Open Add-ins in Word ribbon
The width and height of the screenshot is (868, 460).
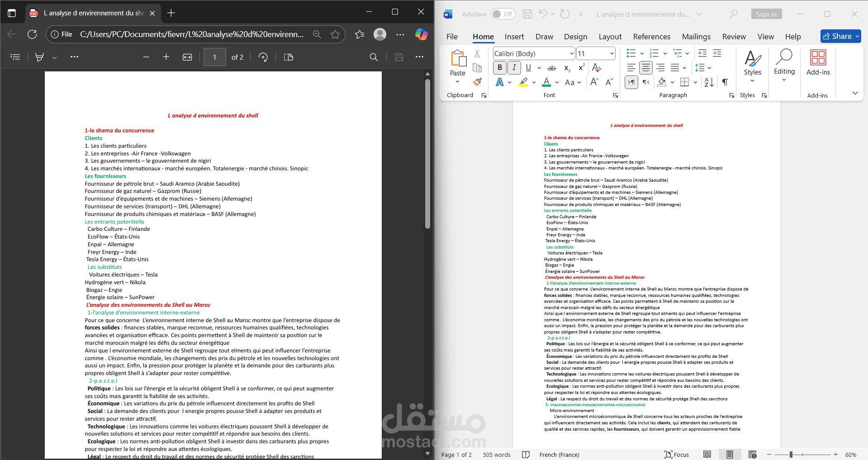[818, 63]
